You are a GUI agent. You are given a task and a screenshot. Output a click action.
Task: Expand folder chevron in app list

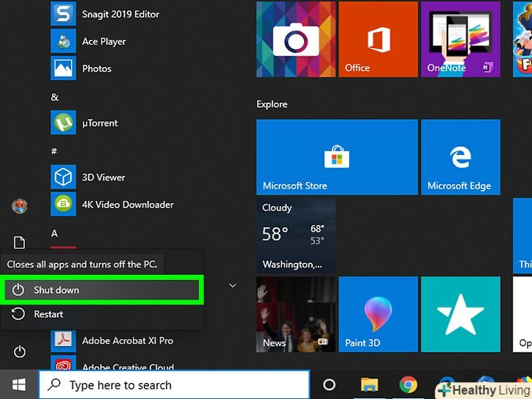[x=232, y=286]
